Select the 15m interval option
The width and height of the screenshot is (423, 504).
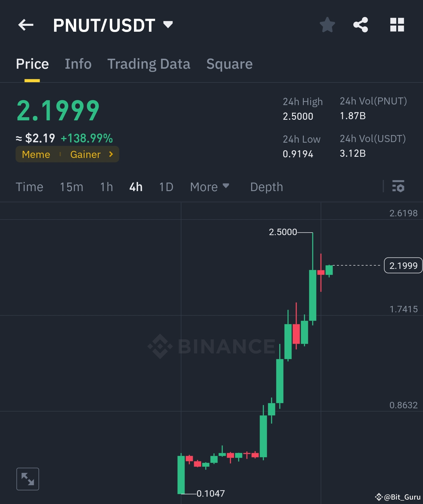[71, 187]
